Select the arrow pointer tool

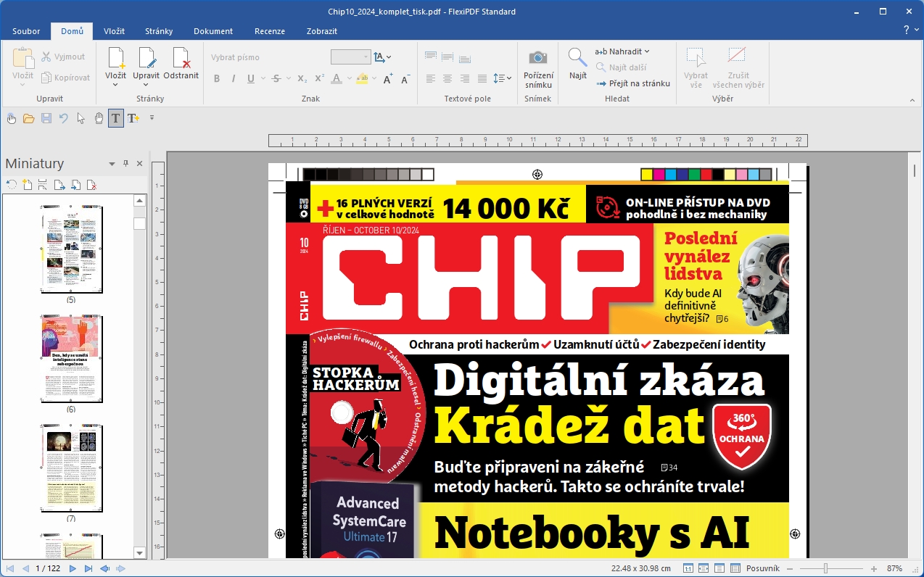(81, 118)
